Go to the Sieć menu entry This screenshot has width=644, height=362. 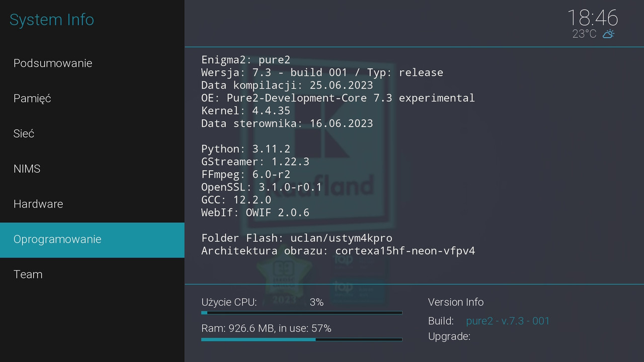click(92, 134)
